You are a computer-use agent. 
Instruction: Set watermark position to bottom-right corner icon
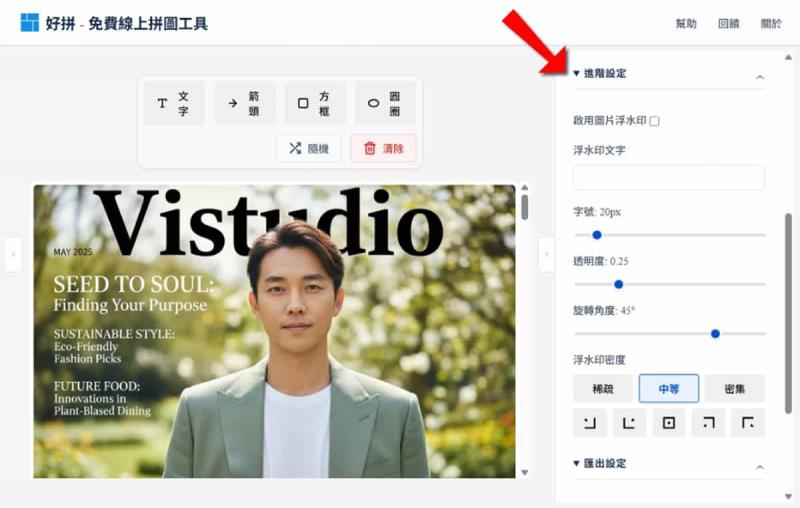click(589, 423)
